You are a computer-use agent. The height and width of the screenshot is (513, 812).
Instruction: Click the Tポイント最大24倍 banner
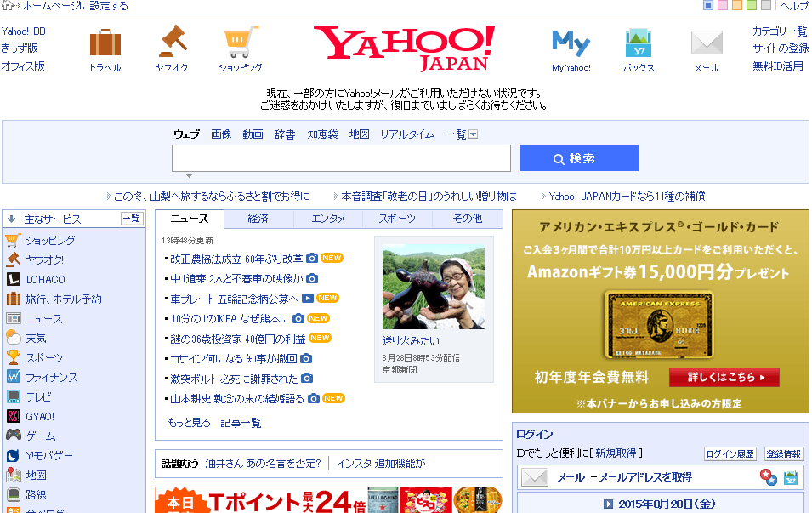point(329,500)
